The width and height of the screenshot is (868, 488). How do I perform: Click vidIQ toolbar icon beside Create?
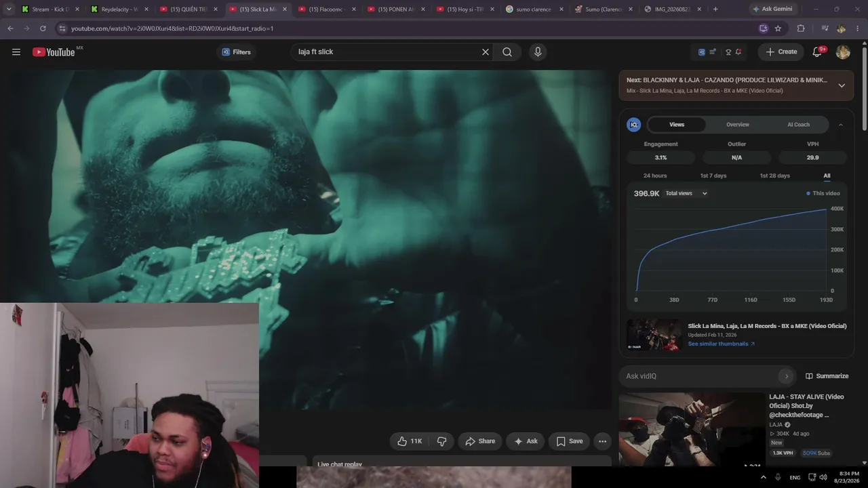[702, 52]
